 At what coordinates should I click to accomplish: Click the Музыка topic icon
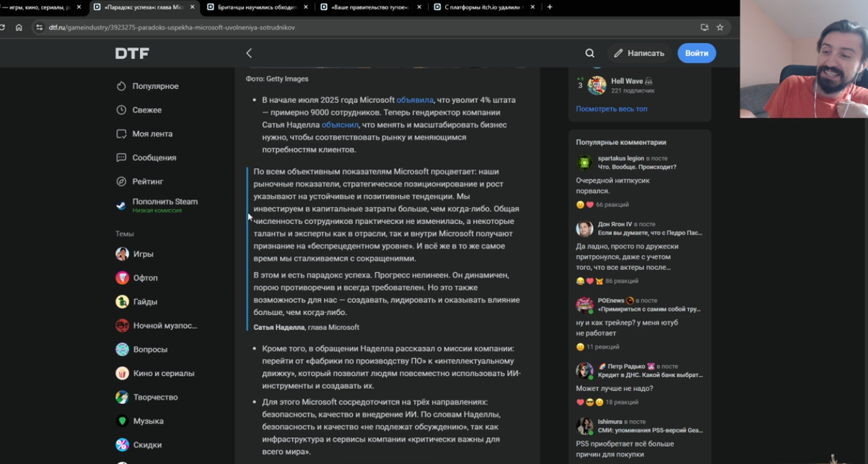coord(122,421)
